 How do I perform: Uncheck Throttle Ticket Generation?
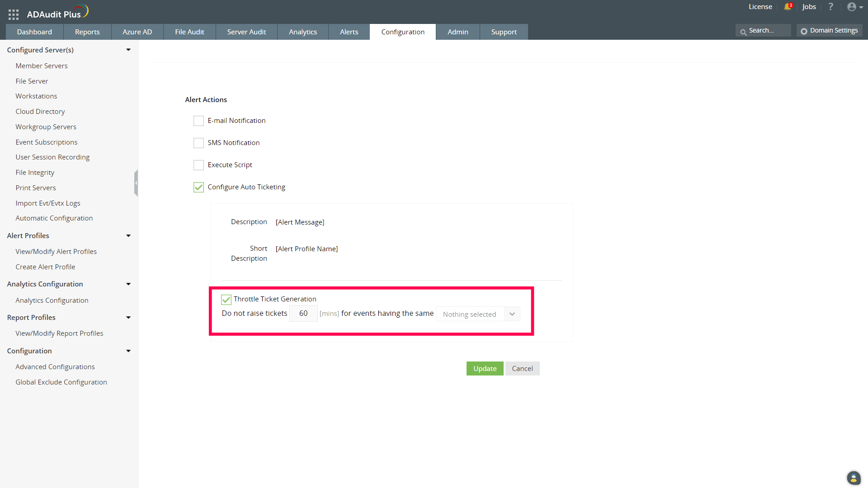click(x=226, y=299)
